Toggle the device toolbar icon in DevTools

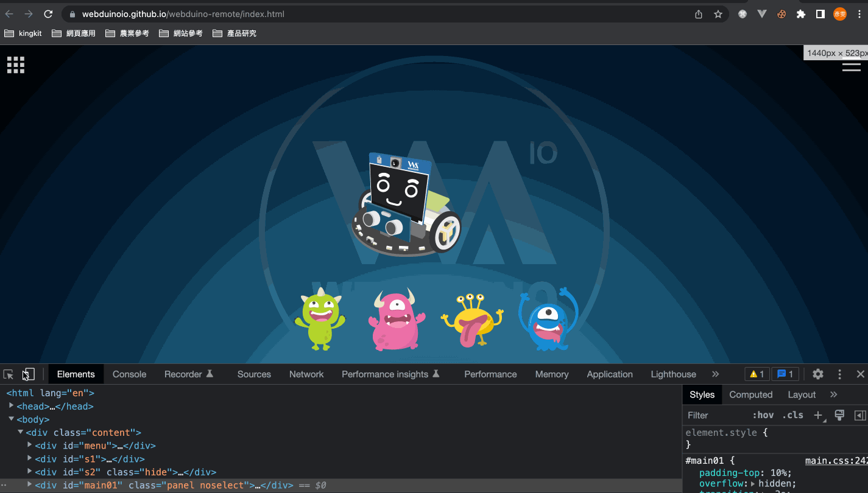29,374
